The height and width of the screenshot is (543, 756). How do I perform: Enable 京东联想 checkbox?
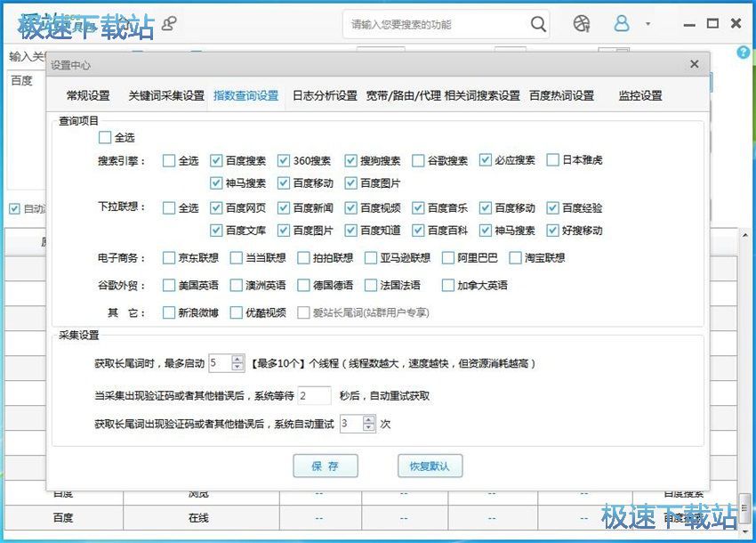169,258
